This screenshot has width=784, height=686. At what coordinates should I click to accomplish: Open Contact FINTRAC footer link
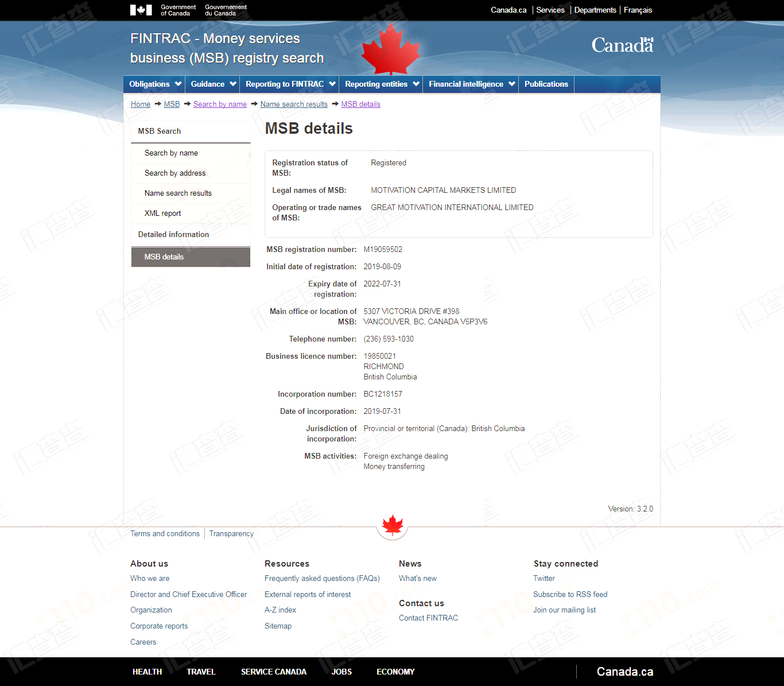click(429, 618)
